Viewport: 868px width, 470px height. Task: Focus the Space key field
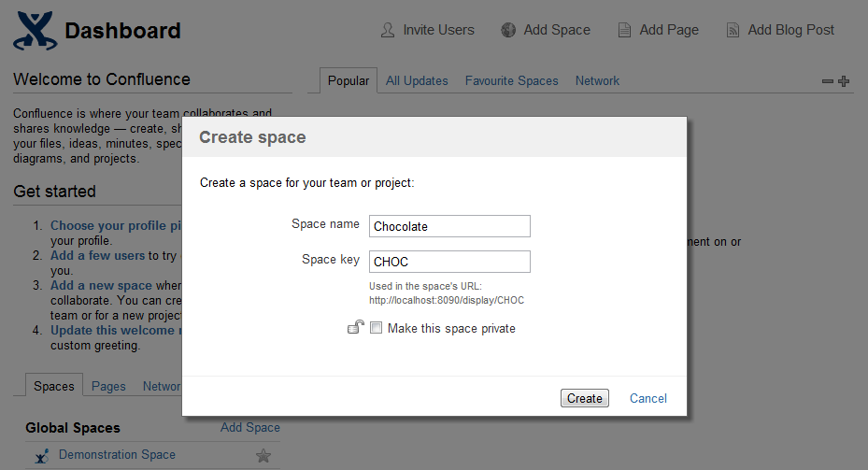pyautogui.click(x=449, y=262)
